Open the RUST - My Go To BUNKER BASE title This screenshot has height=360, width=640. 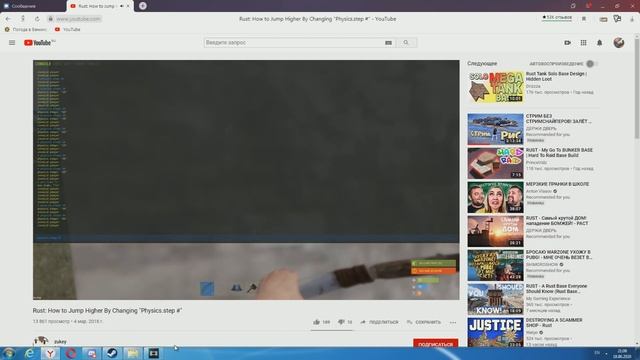click(559, 153)
